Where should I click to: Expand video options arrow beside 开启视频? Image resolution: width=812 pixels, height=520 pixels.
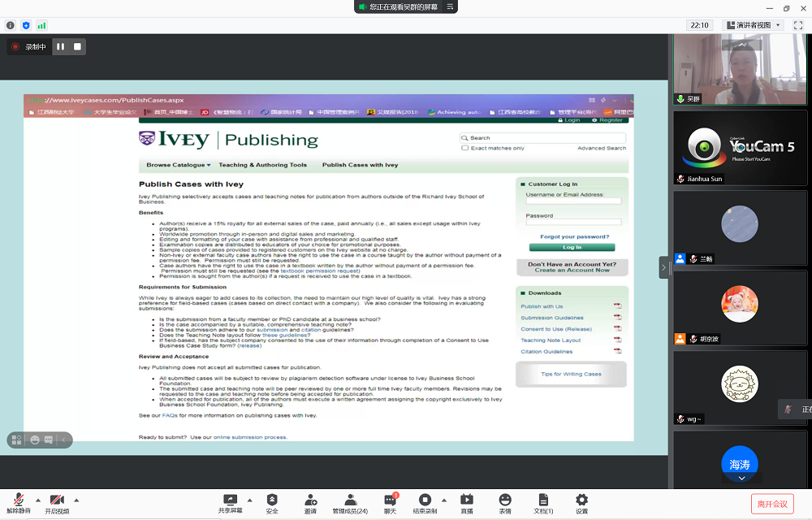point(76,500)
